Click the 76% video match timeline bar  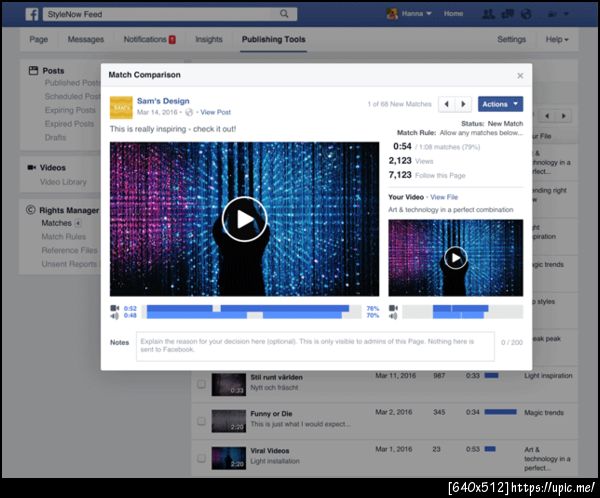(x=251, y=308)
